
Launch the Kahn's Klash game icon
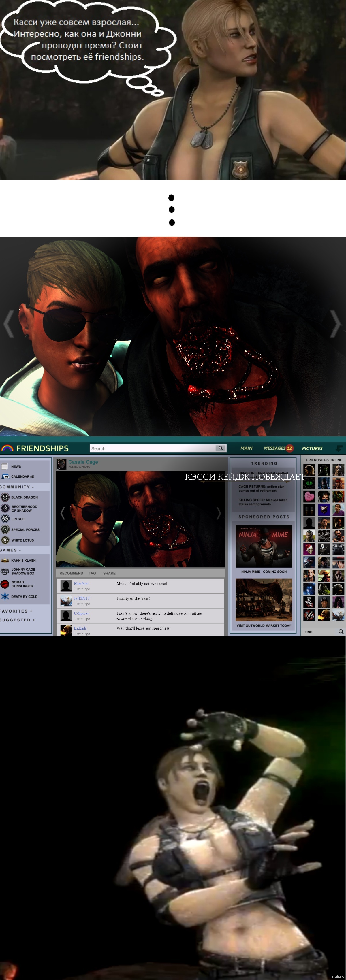click(x=5, y=560)
